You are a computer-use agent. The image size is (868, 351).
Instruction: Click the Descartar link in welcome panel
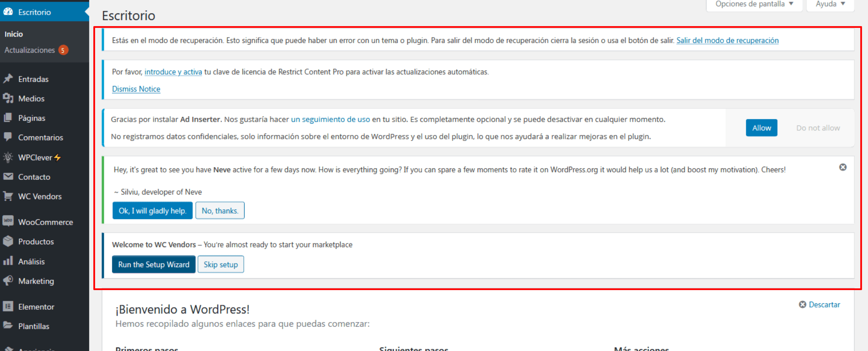click(824, 305)
